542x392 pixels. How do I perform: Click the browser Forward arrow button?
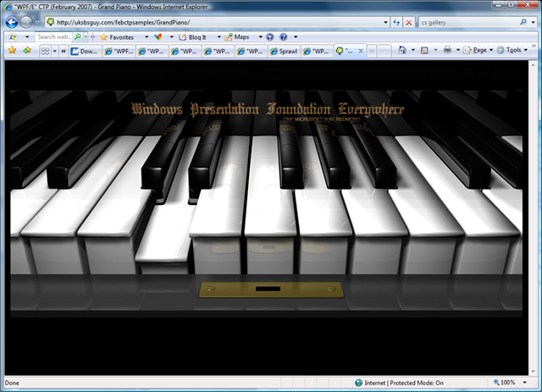pos(26,23)
